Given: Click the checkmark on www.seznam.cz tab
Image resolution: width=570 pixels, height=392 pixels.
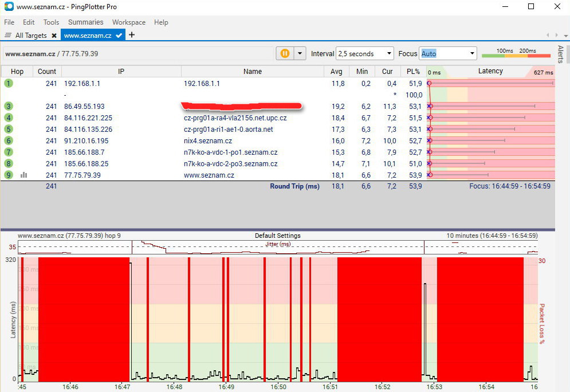Looking at the screenshot, I should click(x=119, y=36).
